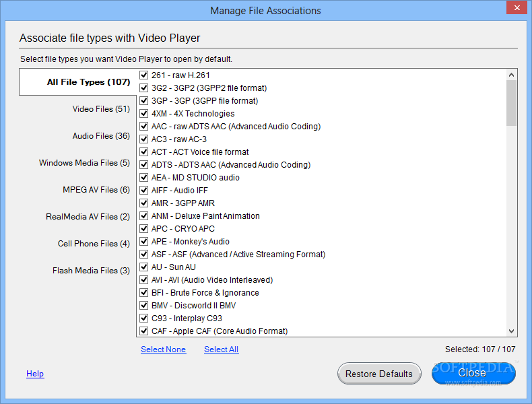Click the Select None link
The image size is (532, 404).
click(163, 349)
